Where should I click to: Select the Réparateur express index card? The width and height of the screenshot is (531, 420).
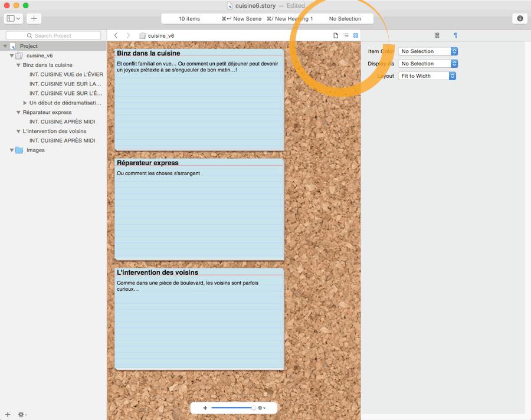(x=199, y=209)
